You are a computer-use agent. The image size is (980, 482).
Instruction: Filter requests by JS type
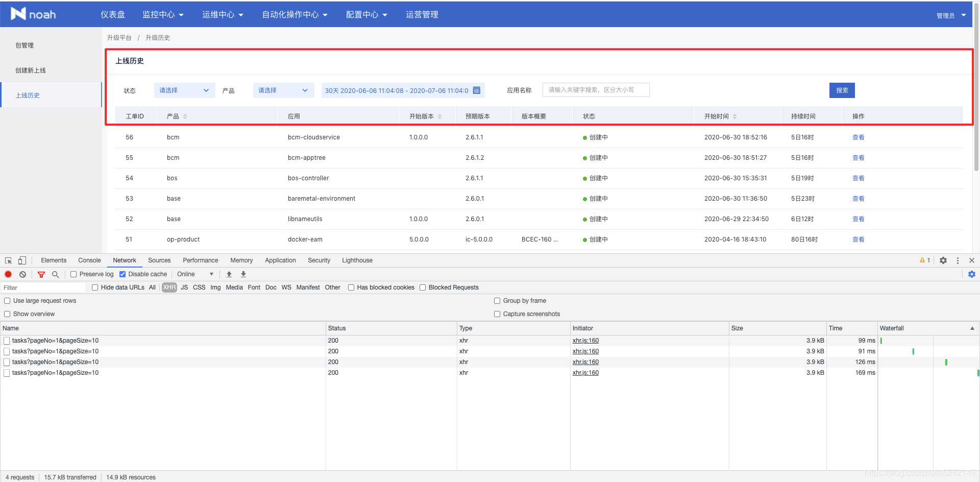pyautogui.click(x=184, y=287)
